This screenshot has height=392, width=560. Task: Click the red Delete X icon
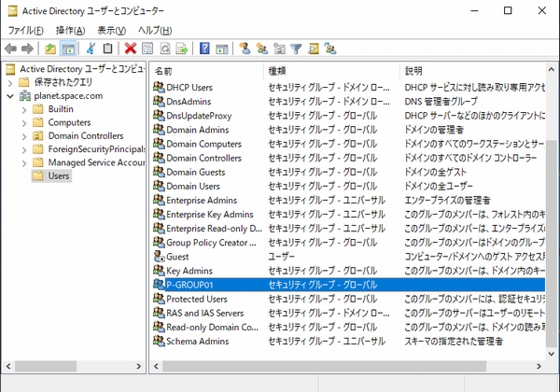(131, 49)
